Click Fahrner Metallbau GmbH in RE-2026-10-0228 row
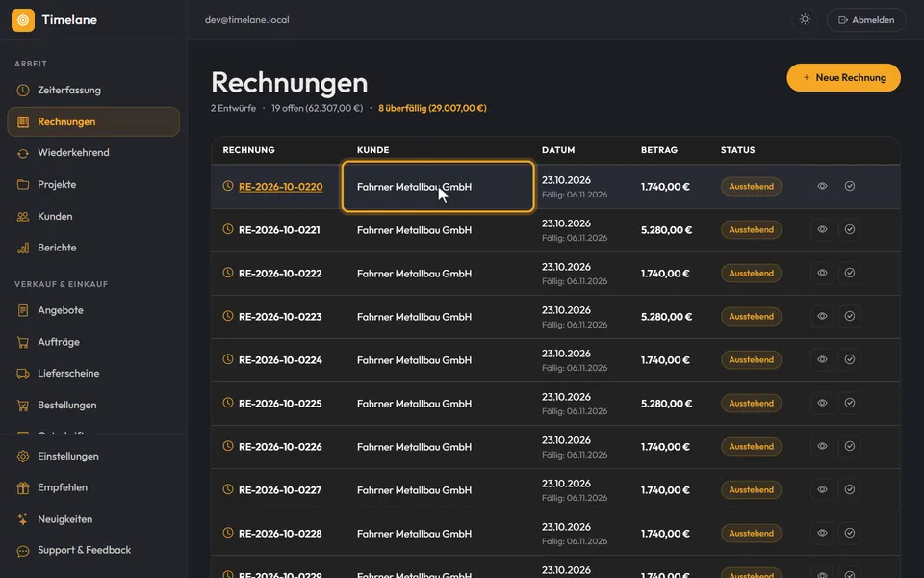 click(414, 534)
